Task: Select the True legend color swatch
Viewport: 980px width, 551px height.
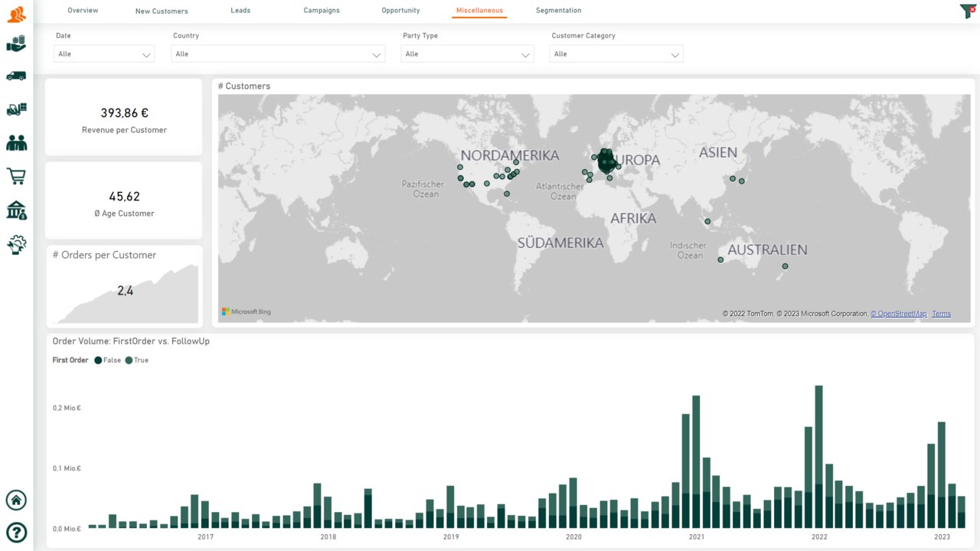Action: point(129,360)
